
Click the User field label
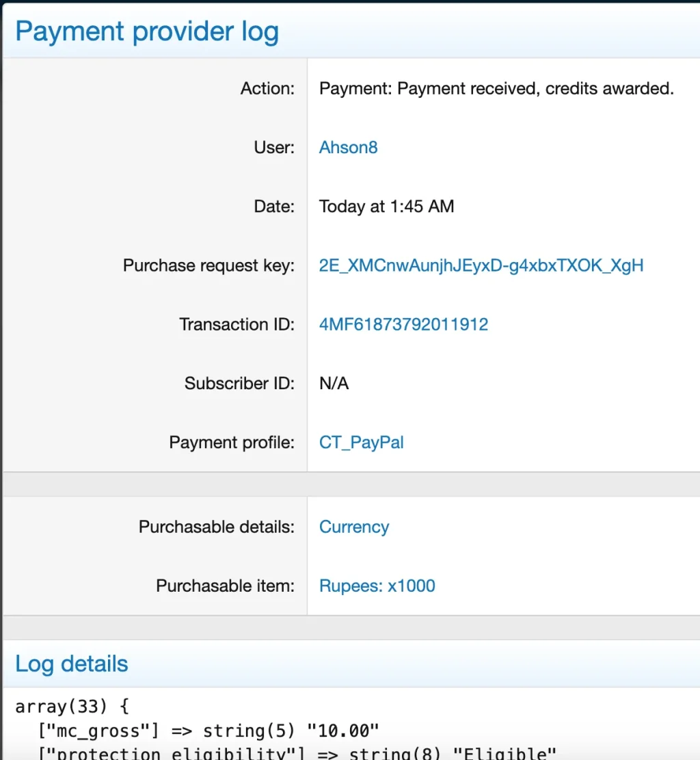(x=274, y=147)
